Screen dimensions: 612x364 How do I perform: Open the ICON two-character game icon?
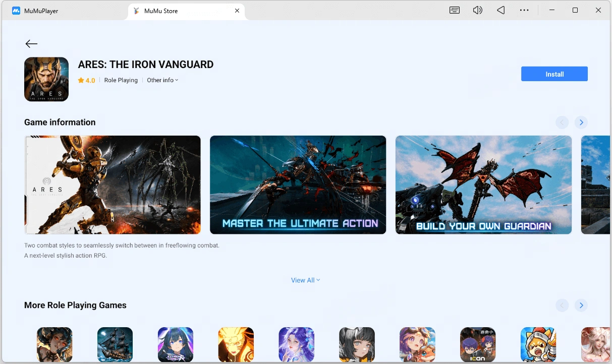tap(478, 345)
